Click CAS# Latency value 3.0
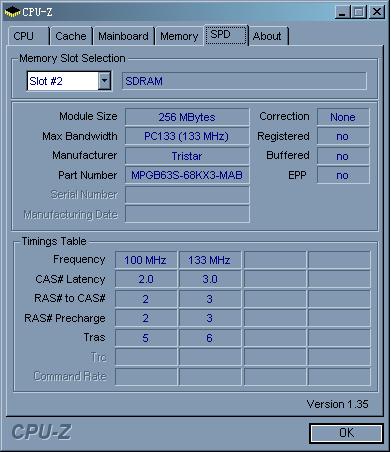391x452 pixels. pos(210,279)
